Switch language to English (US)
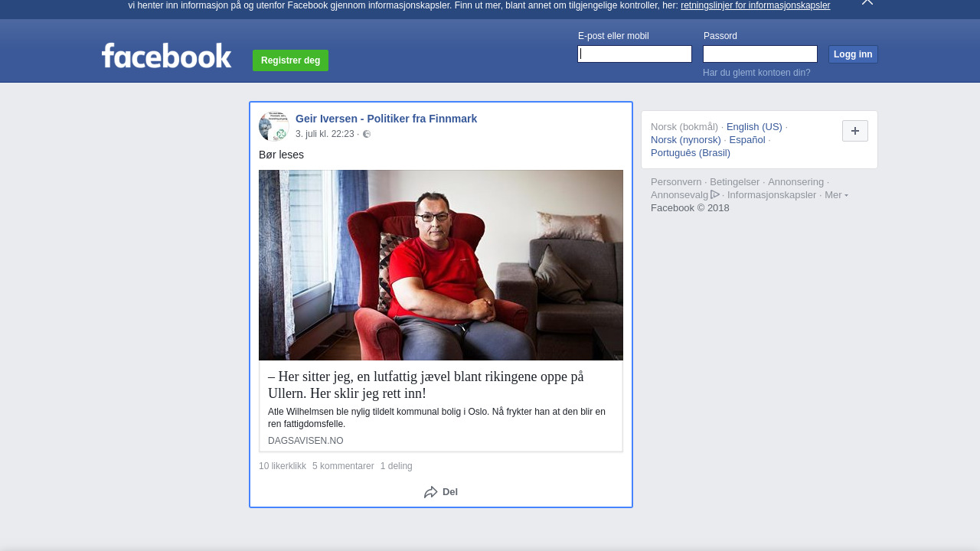This screenshot has height=551, width=980. click(754, 127)
